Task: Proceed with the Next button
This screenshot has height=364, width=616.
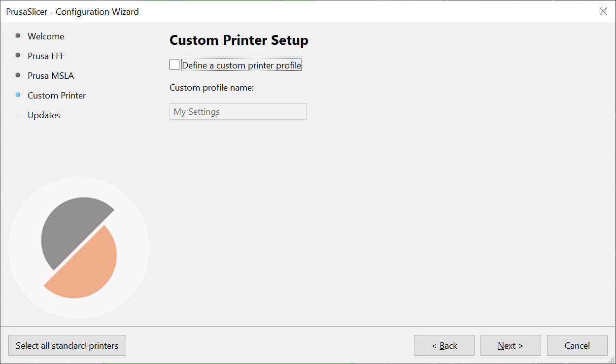Action: [511, 345]
